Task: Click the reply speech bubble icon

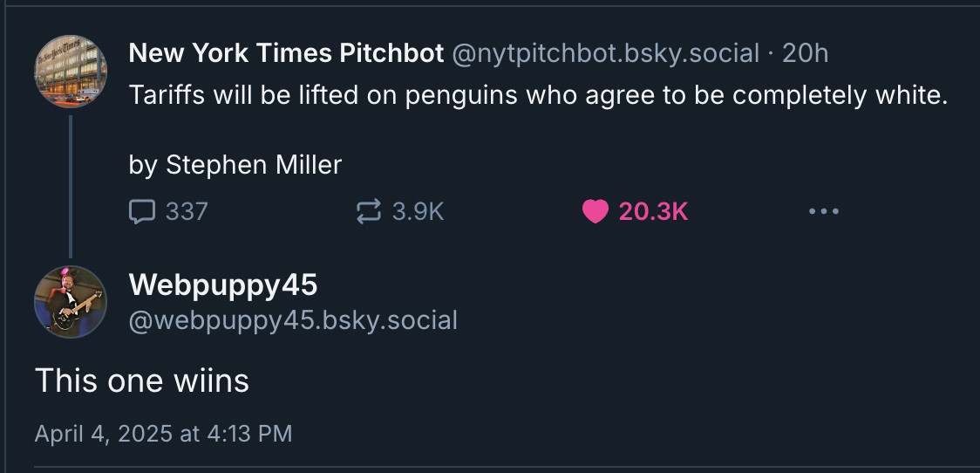Action: point(142,212)
